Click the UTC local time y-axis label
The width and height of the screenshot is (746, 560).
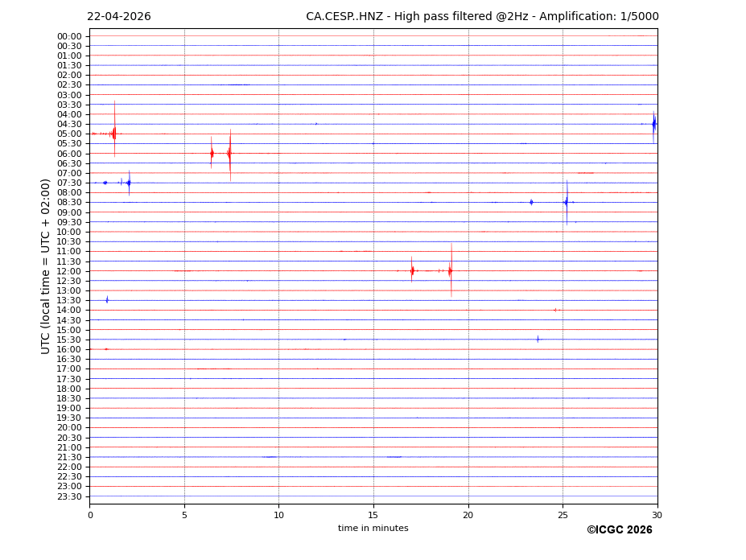click(46, 266)
